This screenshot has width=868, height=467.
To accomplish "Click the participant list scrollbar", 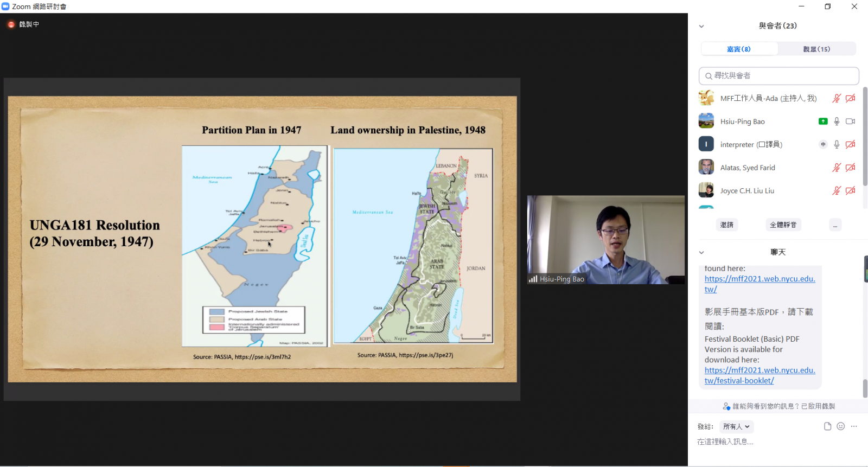I will pyautogui.click(x=865, y=136).
